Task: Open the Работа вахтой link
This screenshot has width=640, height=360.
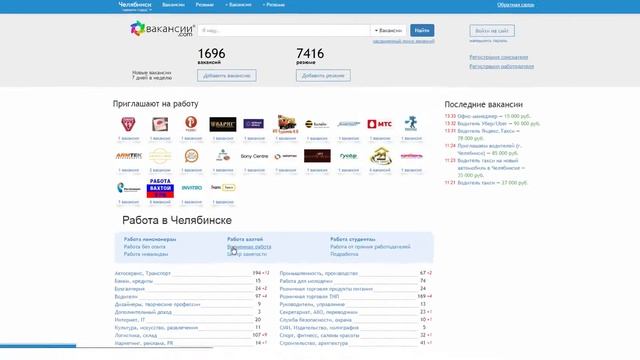Action: [245, 240]
